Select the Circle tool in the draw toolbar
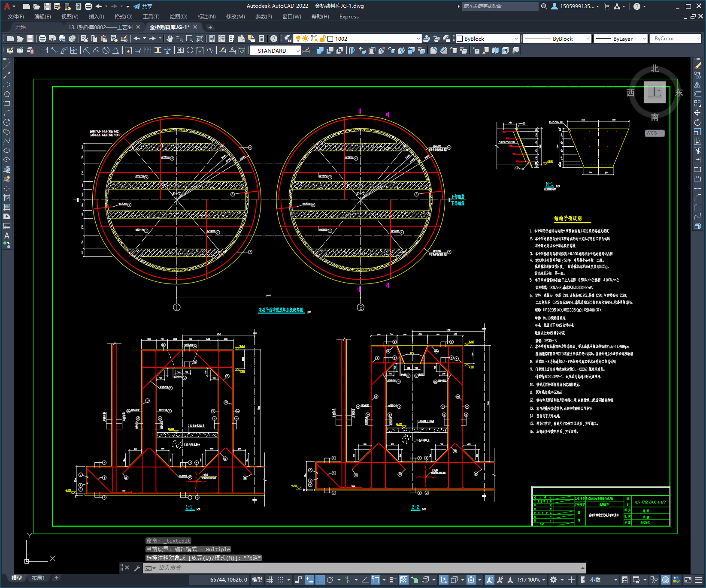Viewport: 706px width, 588px height. pos(7,122)
